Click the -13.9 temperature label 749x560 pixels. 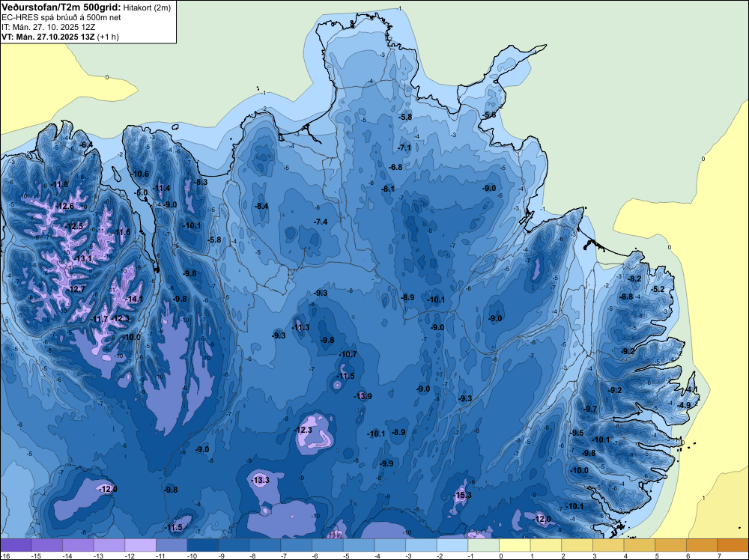tap(363, 396)
